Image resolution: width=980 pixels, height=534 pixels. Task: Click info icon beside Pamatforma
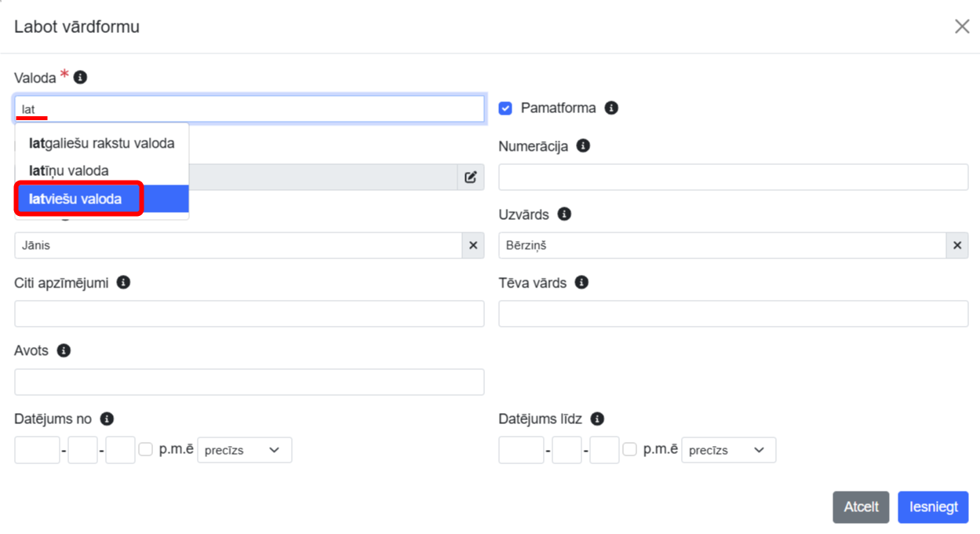pos(611,108)
